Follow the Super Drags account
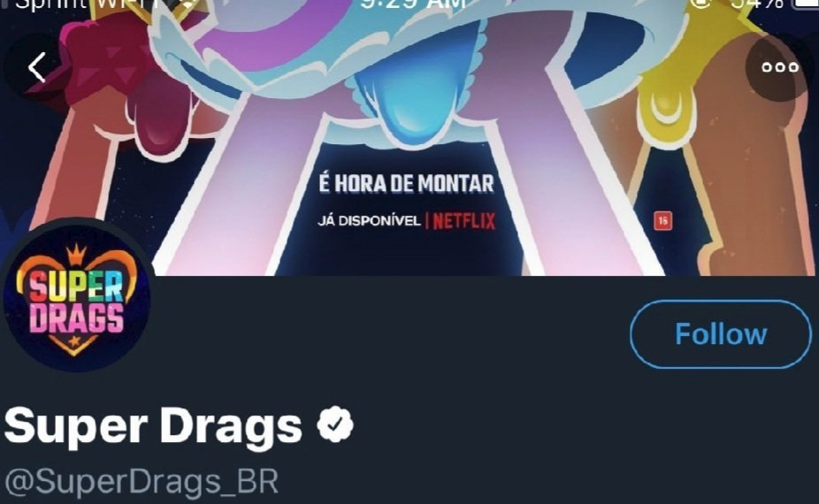This screenshot has height=504, width=819. click(x=721, y=334)
